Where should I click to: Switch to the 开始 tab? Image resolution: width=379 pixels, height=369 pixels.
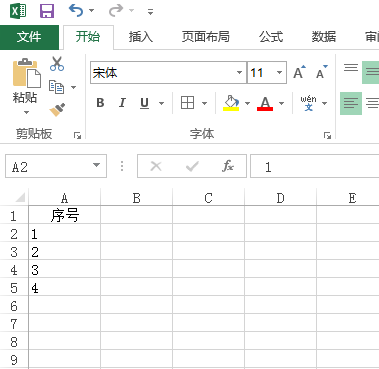[x=88, y=37]
